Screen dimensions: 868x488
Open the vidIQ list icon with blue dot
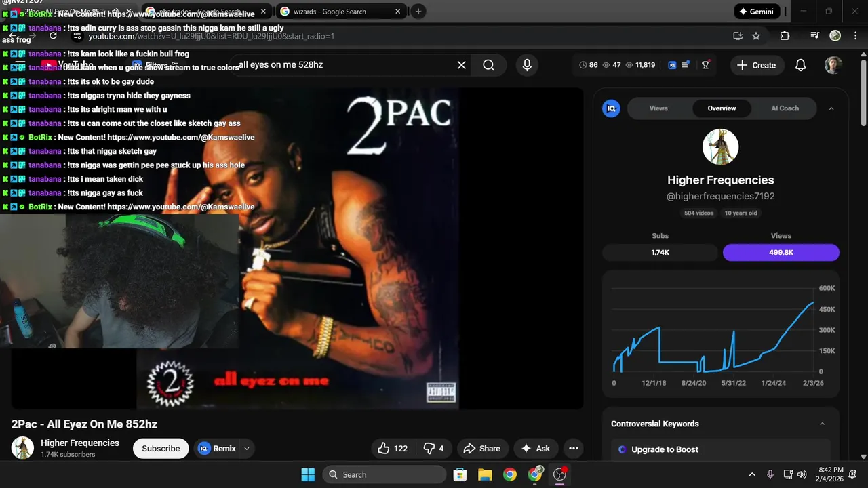[686, 65]
